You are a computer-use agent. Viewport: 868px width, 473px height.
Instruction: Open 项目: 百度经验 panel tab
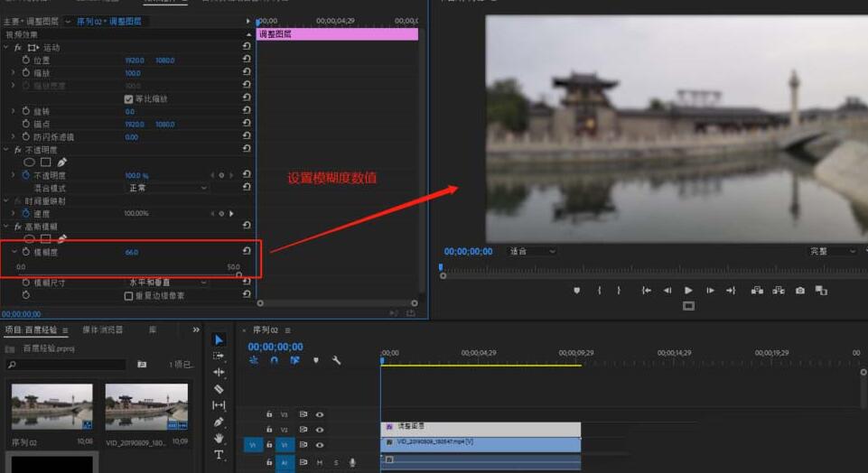point(31,329)
